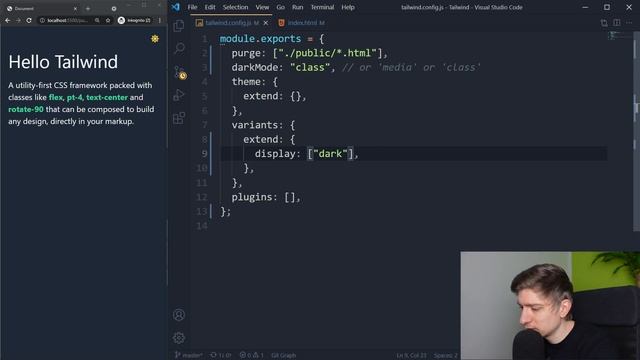Open the Manage gear in activity bar

pos(179,338)
